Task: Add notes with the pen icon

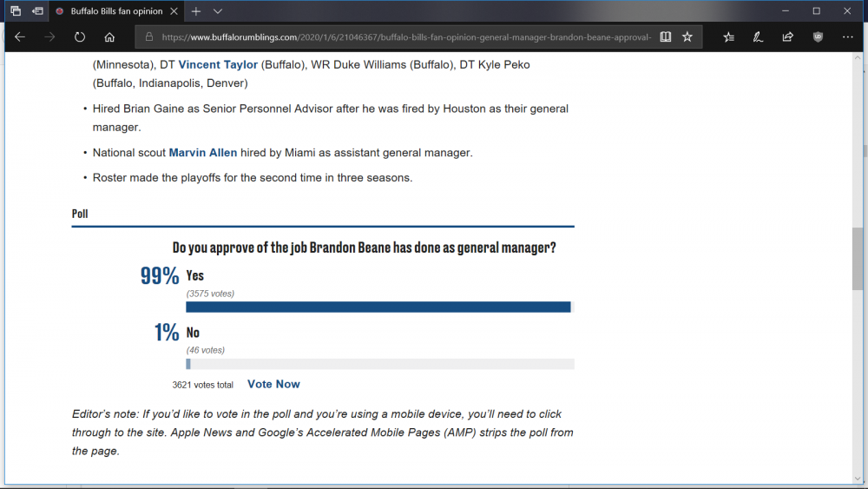Action: click(x=758, y=37)
